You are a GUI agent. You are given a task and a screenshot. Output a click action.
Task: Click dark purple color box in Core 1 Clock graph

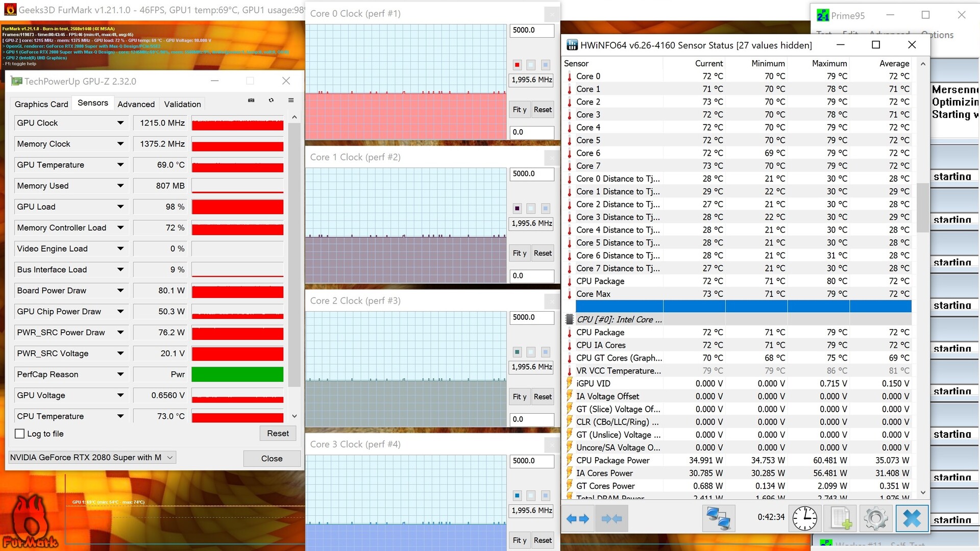pyautogui.click(x=517, y=208)
